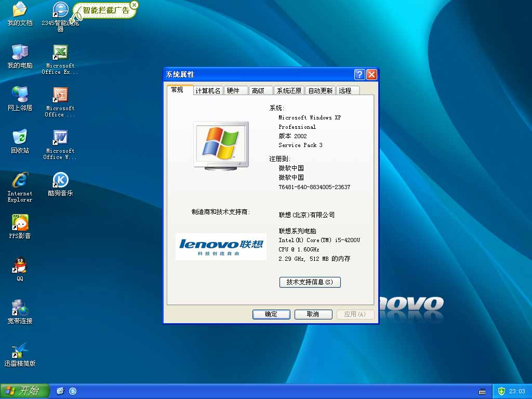This screenshot has width=532, height=399.
Task: Click the keyboard icon in system tray
Action: click(x=482, y=392)
